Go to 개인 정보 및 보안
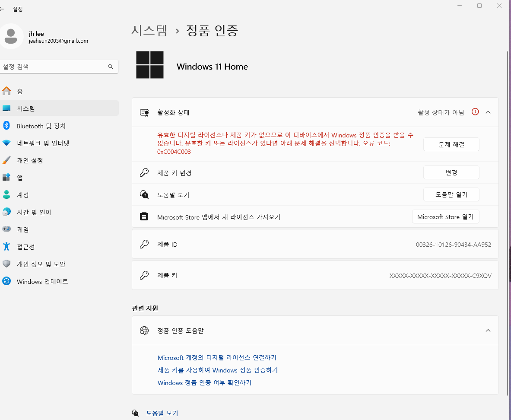Viewport: 511px width, 420px height. [x=59, y=264]
